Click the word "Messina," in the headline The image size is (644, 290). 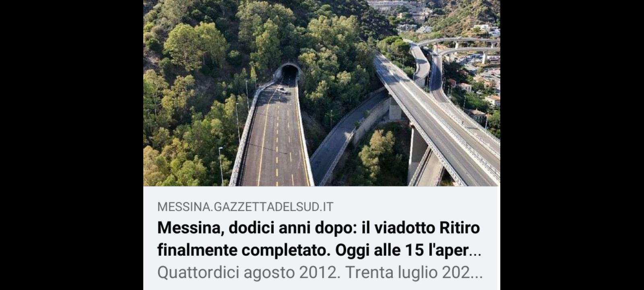tap(191, 228)
